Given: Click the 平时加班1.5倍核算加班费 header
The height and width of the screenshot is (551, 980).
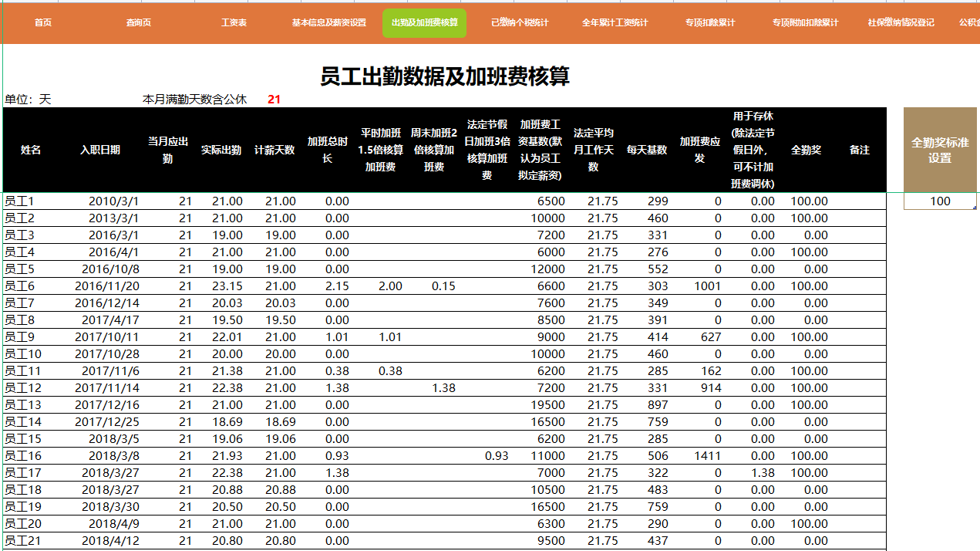Looking at the screenshot, I should tap(380, 150).
